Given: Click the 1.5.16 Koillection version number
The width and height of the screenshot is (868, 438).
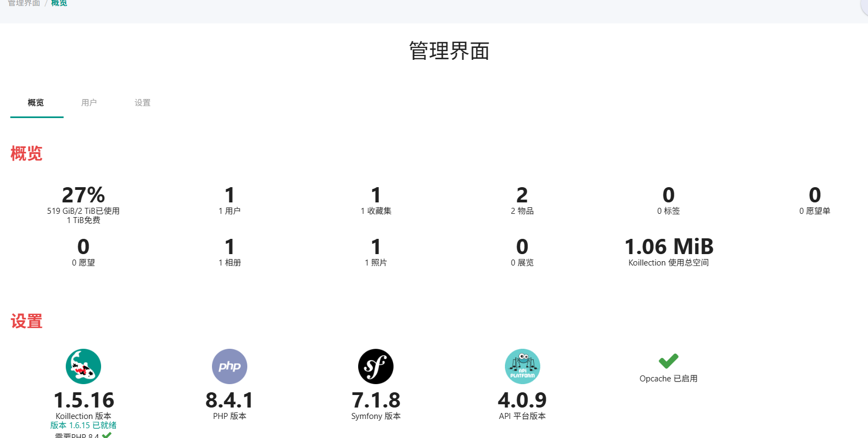Looking at the screenshot, I should coord(83,400).
